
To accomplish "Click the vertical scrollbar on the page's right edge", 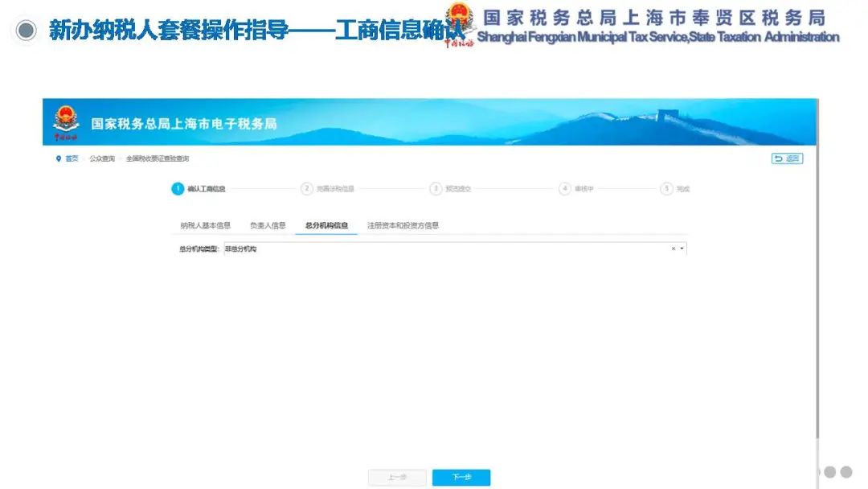I will click(x=817, y=269).
